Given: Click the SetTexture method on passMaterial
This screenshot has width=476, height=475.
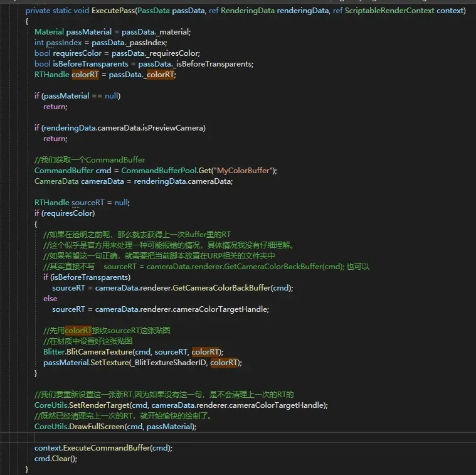Looking at the screenshot, I should pos(110,363).
